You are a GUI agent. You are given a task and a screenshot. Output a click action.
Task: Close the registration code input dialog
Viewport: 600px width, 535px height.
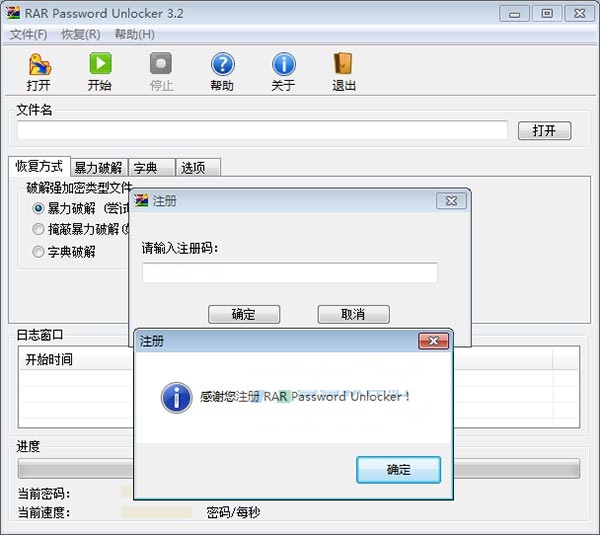[x=451, y=201]
